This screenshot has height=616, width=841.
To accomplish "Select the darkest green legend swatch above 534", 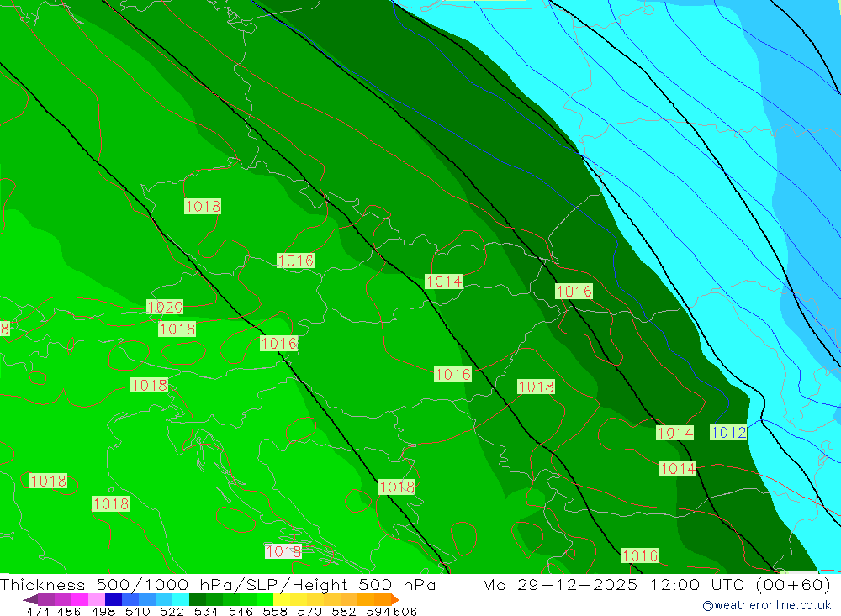I will pos(198,599).
